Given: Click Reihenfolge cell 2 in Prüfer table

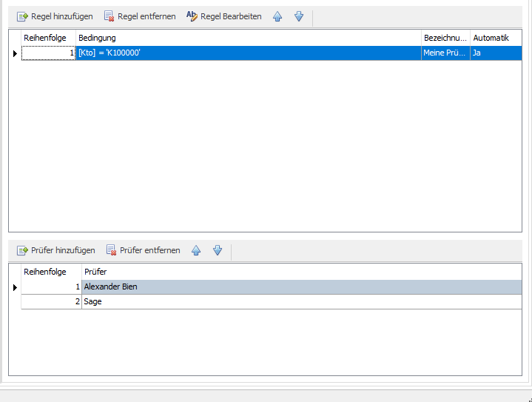Looking at the screenshot, I should pyautogui.click(x=50, y=301).
